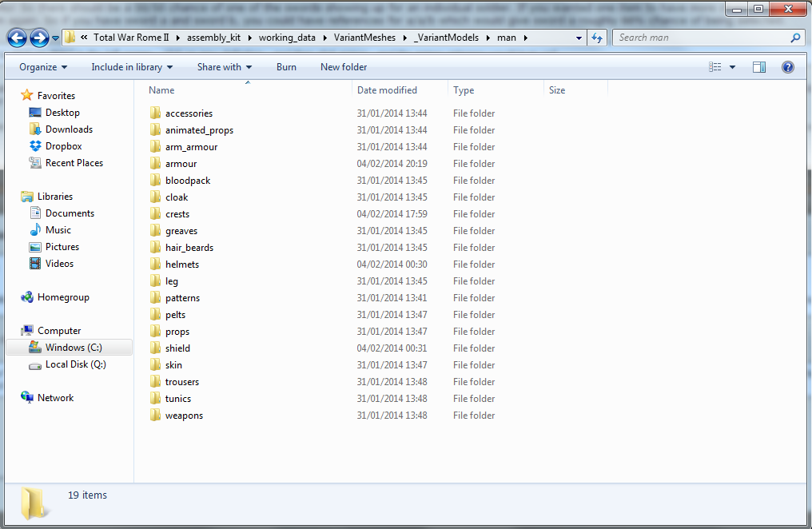Select Local Disk (Q:) in navigation pane
The height and width of the screenshot is (529, 812).
click(75, 364)
